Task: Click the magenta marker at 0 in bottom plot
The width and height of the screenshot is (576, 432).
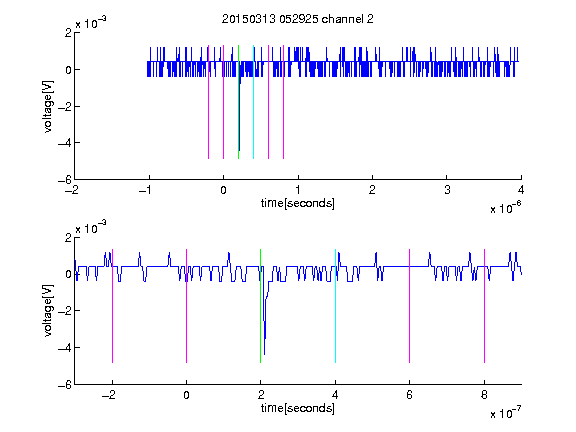Action: click(x=187, y=306)
